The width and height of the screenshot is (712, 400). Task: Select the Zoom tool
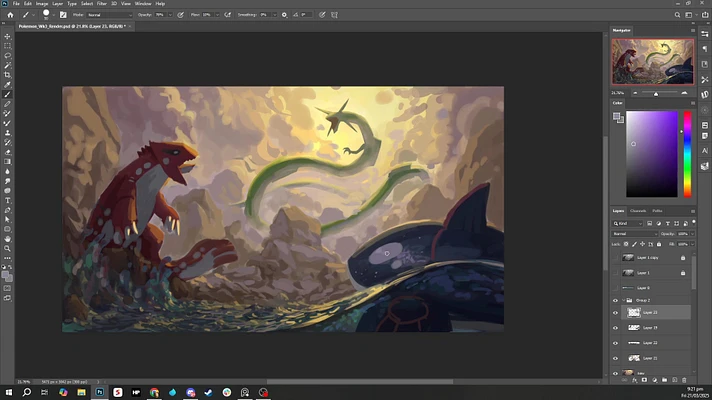click(x=7, y=249)
